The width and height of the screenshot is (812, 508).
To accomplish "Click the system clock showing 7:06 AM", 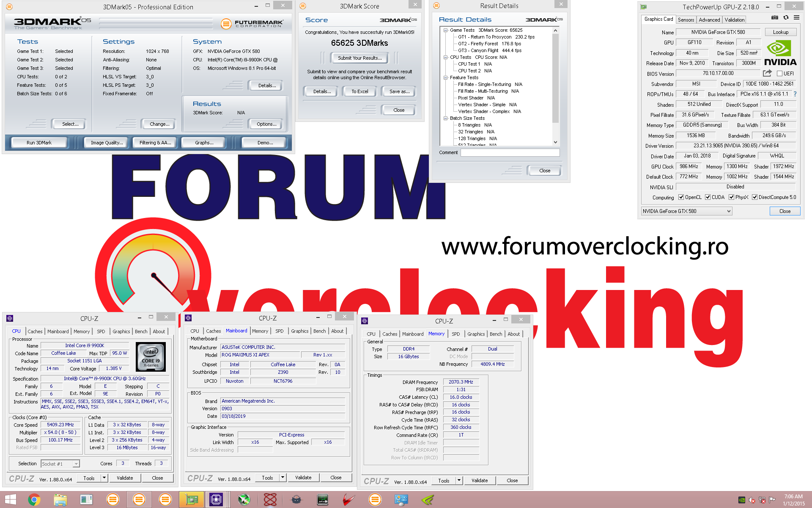I will coord(793,500).
